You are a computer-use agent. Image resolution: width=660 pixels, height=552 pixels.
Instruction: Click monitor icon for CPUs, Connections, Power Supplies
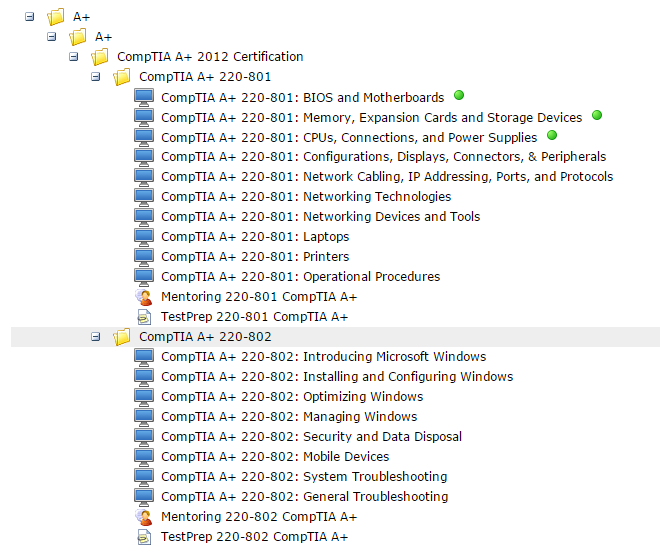point(144,137)
